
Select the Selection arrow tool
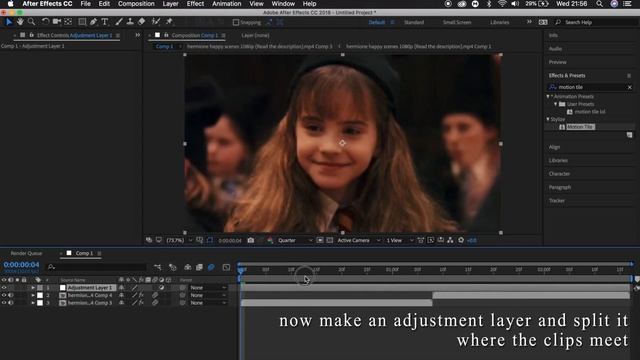(9, 22)
